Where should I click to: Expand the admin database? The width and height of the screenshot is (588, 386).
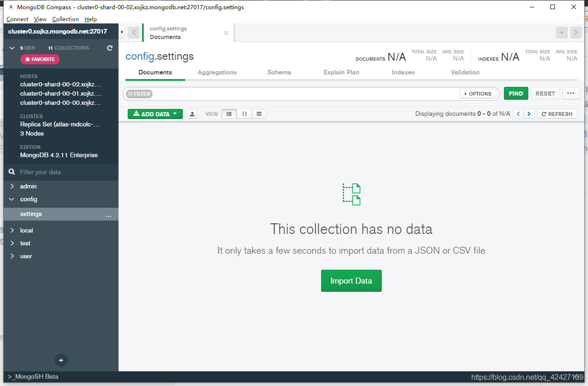pos(12,186)
